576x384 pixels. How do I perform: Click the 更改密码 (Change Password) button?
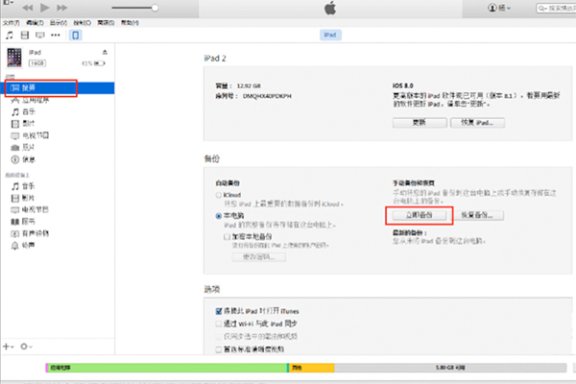click(259, 257)
